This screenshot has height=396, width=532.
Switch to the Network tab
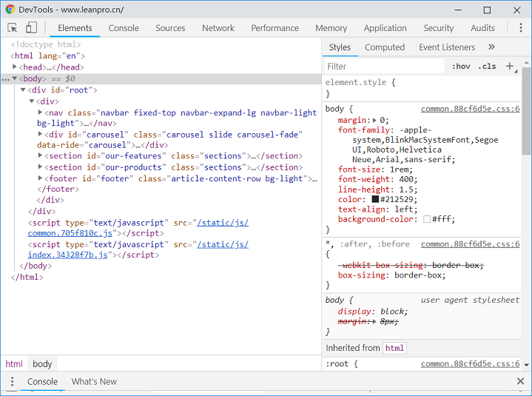[x=218, y=28]
